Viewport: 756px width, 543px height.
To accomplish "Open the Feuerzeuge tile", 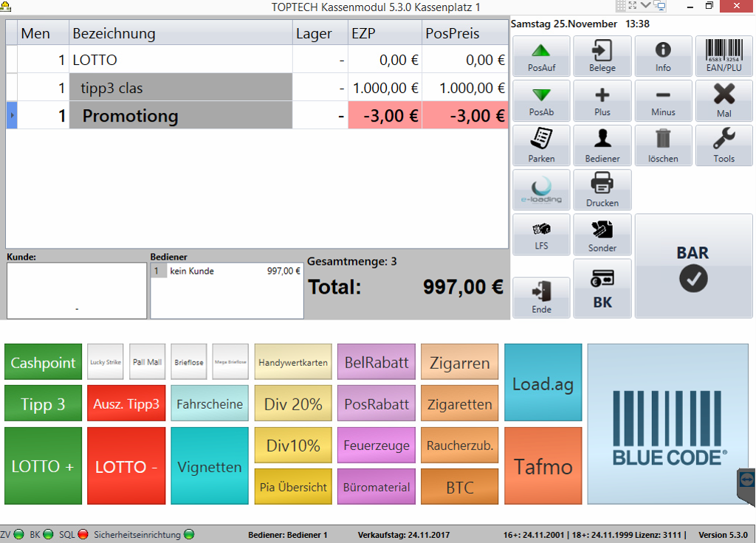I will [x=377, y=445].
